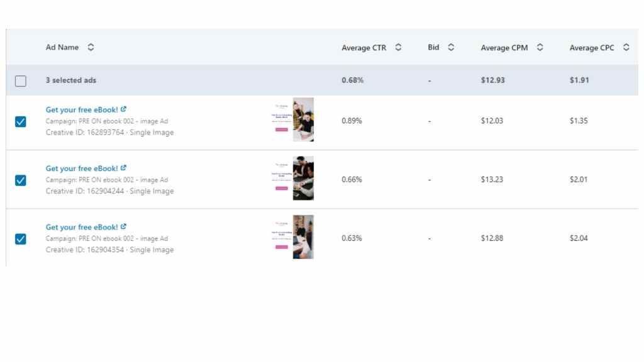Click the Ad Name column header
This screenshot has width=644, height=362.
pos(62,47)
